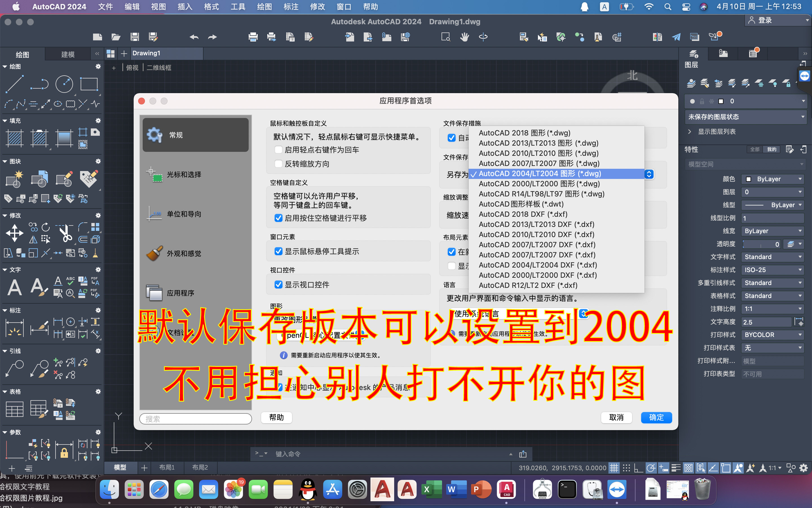The width and height of the screenshot is (812, 508).
Task: Open 单位和导向 preferences category
Action: tap(196, 214)
